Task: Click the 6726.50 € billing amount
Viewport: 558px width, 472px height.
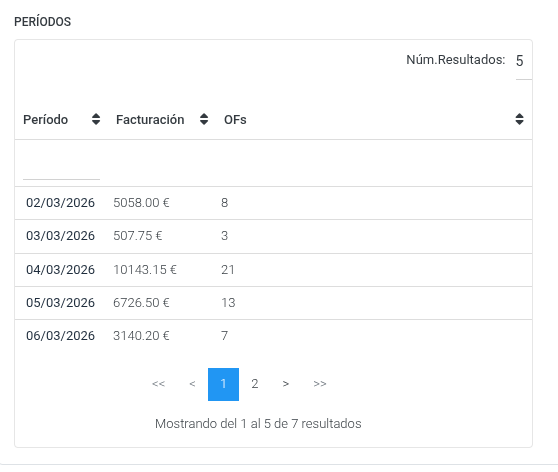Action: (x=141, y=303)
